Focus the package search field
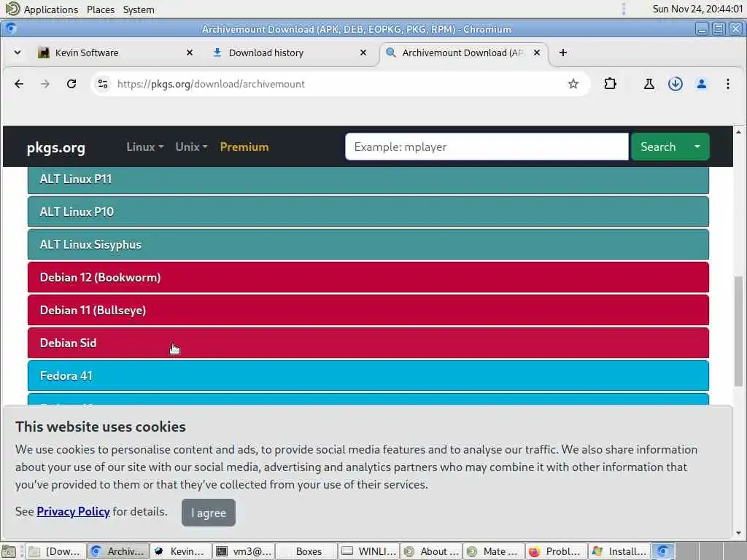The height and width of the screenshot is (560, 747). coord(487,147)
